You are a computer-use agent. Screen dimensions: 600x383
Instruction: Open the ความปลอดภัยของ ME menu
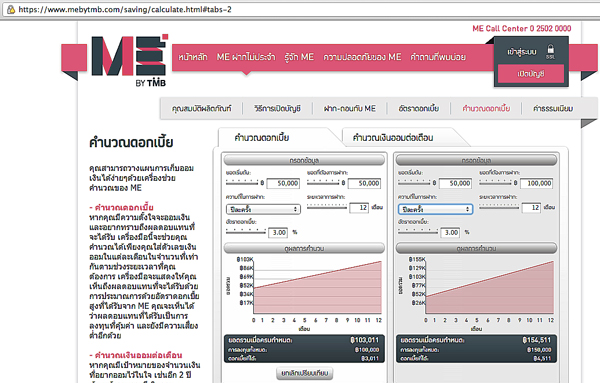362,57
